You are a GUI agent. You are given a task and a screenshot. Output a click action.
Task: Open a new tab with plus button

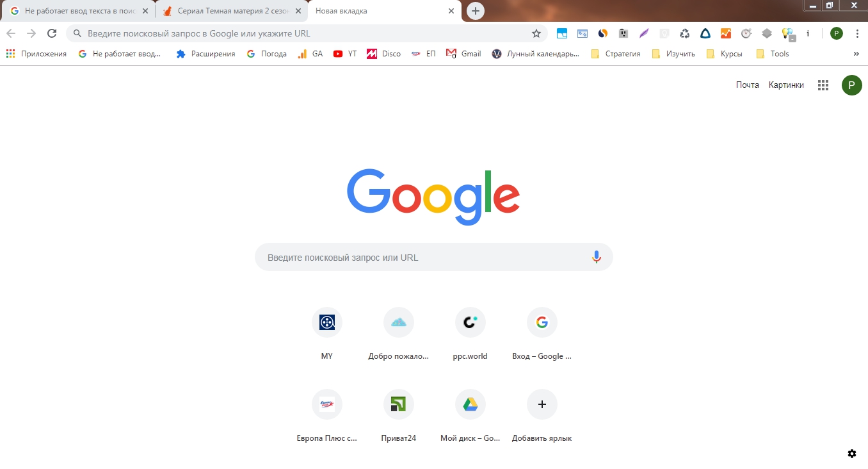coord(475,11)
